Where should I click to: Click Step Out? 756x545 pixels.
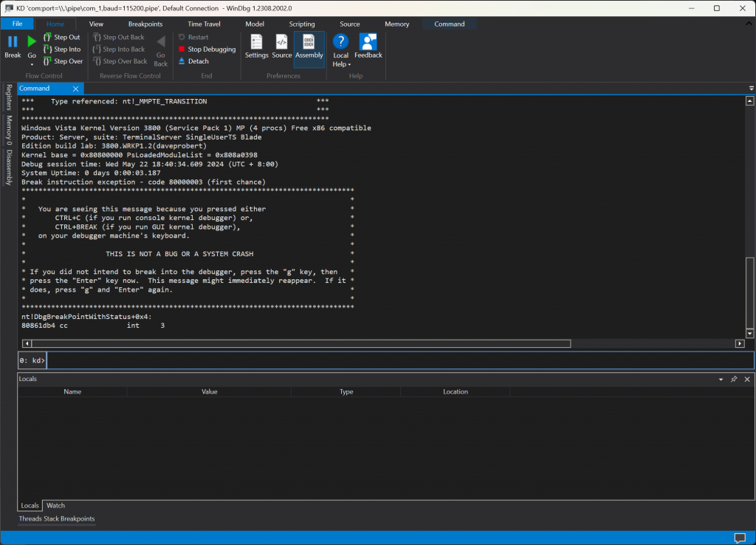62,37
